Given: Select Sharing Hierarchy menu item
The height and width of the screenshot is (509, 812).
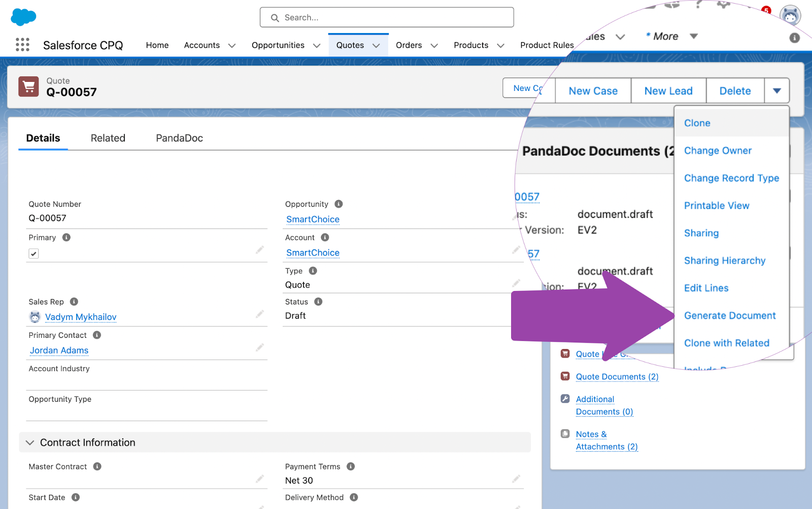Looking at the screenshot, I should click(x=725, y=261).
